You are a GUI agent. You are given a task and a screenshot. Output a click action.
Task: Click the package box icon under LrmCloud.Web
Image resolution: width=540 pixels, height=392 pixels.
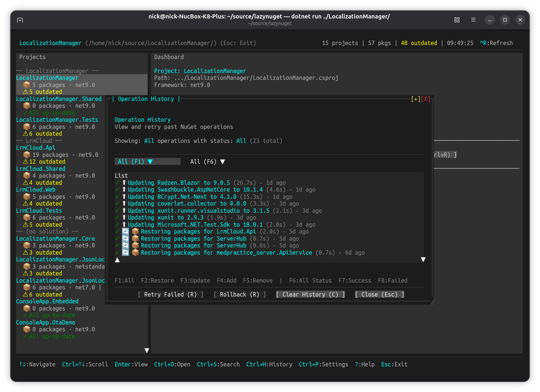point(27,197)
